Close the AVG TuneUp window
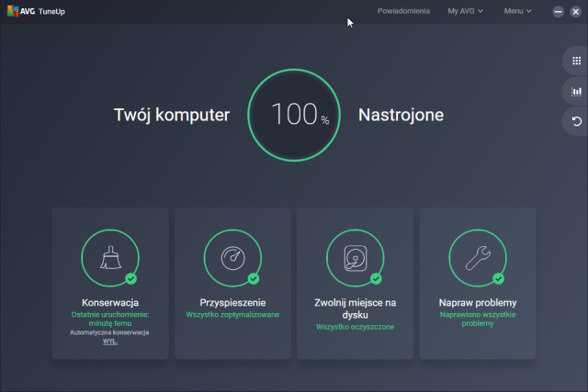 tap(576, 12)
